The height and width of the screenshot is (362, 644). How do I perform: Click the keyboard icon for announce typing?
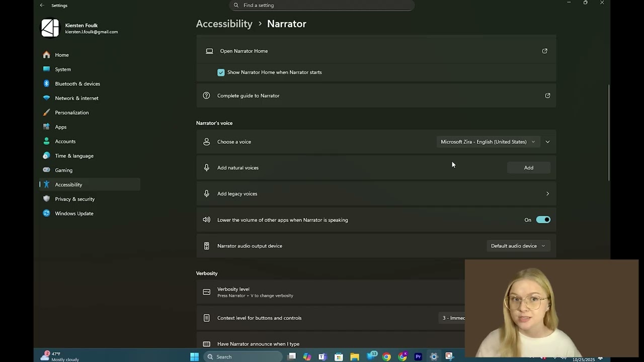click(206, 344)
